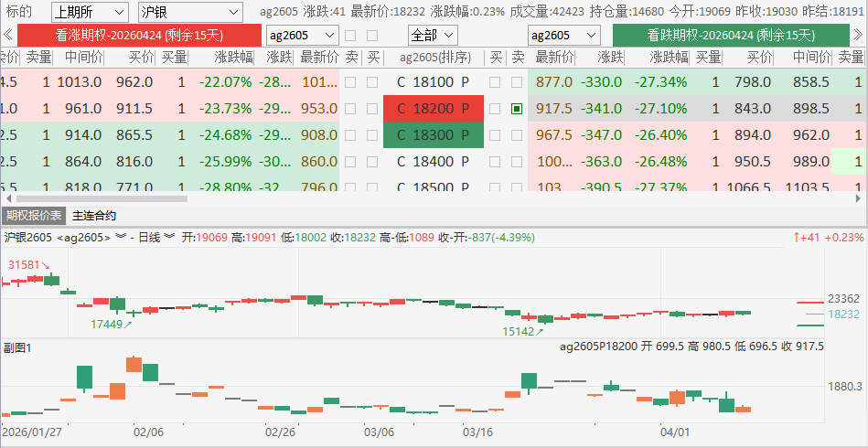Tick second checkbox next to left ag2605 dropdown
The height and width of the screenshot is (448, 868).
pos(372,36)
